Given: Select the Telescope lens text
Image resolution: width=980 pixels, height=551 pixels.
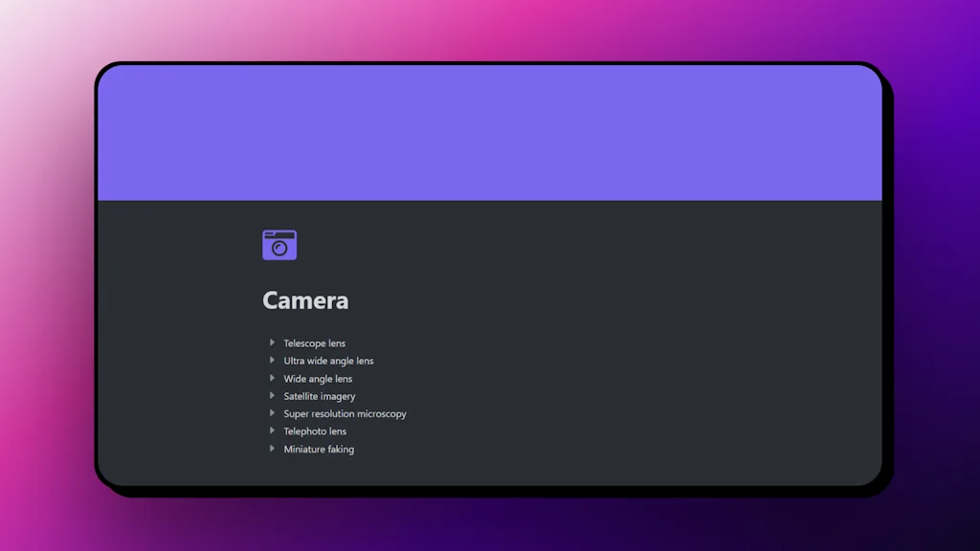Looking at the screenshot, I should tap(314, 343).
